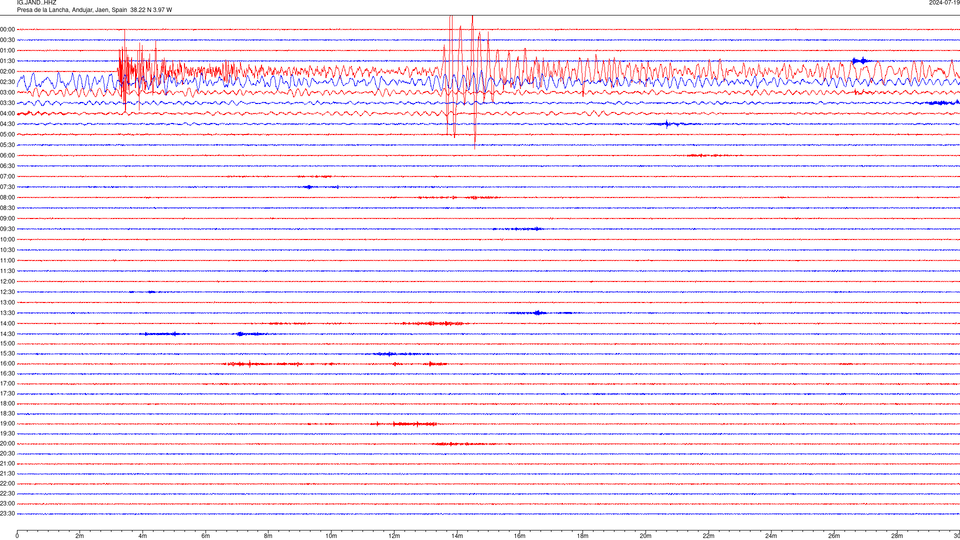The image size is (960, 540).
Task: Click the '11:00' time row label
Action: coord(7,260)
